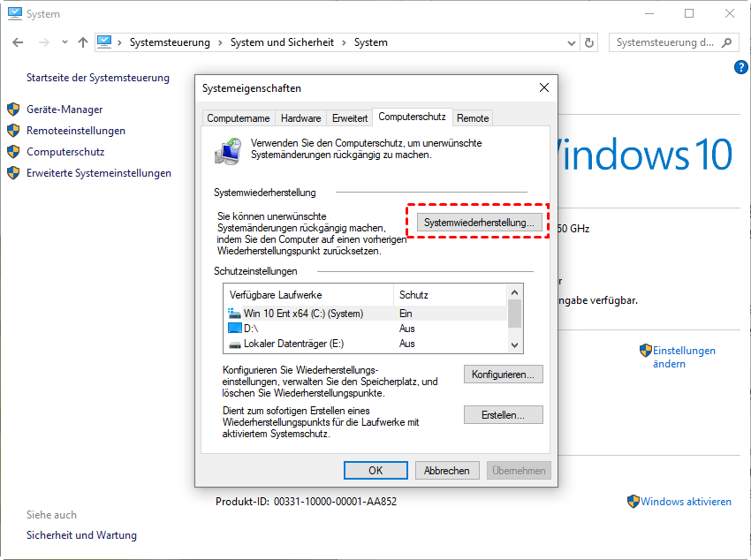Image resolution: width=751 pixels, height=560 pixels.
Task: Click the System und Sicherheit breadcrumb
Action: pyautogui.click(x=282, y=42)
